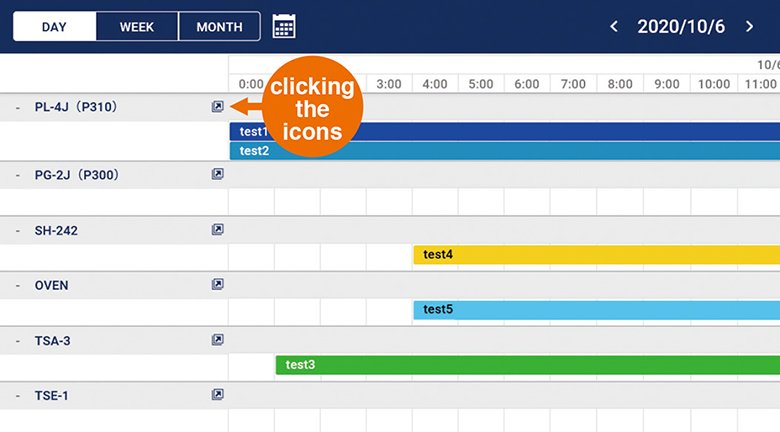
Task: Open the PL-4J (P310) detail popup icon
Action: coord(217,107)
